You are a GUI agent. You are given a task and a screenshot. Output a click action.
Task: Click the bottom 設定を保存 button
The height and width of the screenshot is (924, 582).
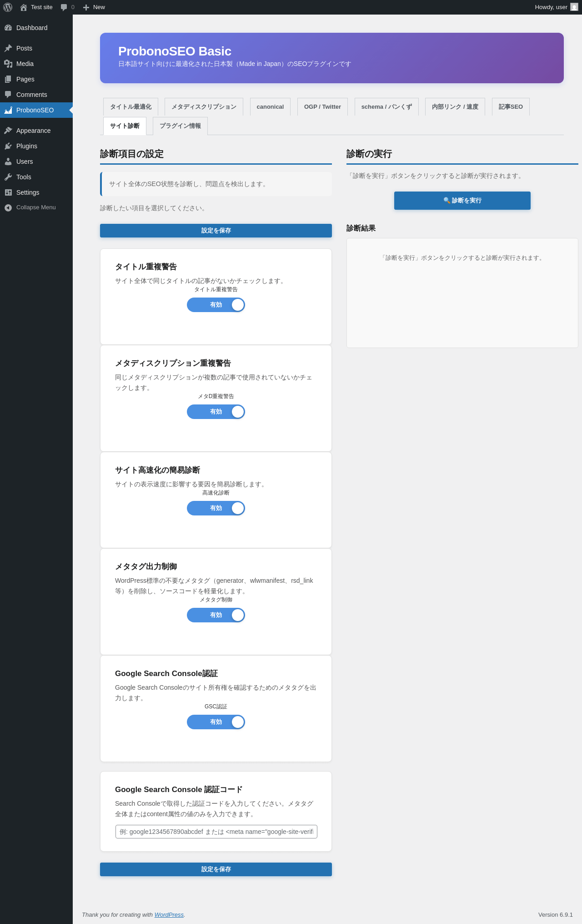coord(216,869)
